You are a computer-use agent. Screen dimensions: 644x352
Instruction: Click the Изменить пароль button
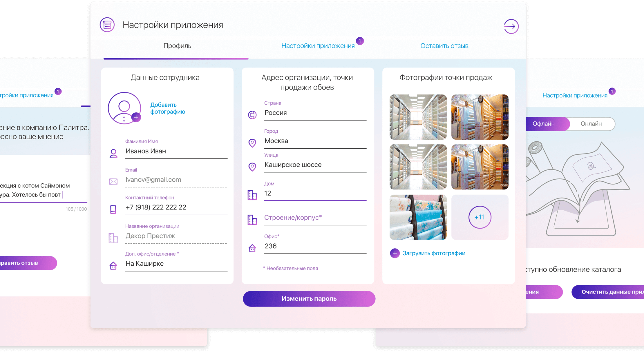coord(309,299)
